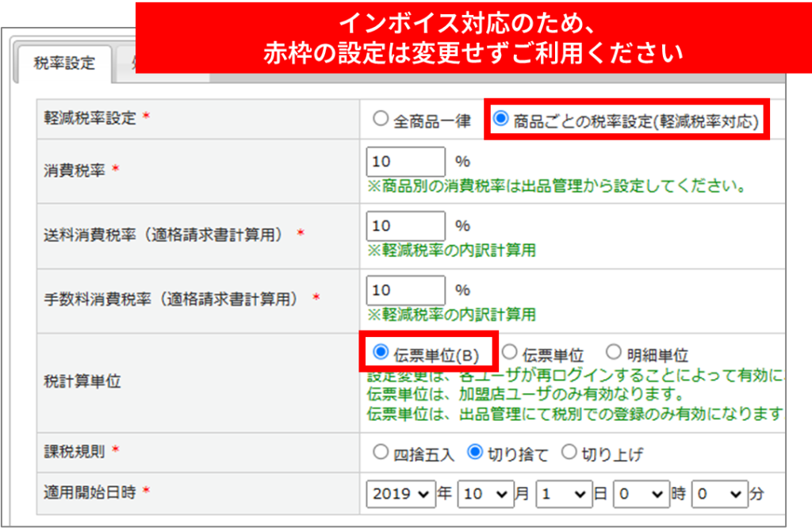
Task: Open the year dropdown showing 2019
Action: (x=402, y=493)
